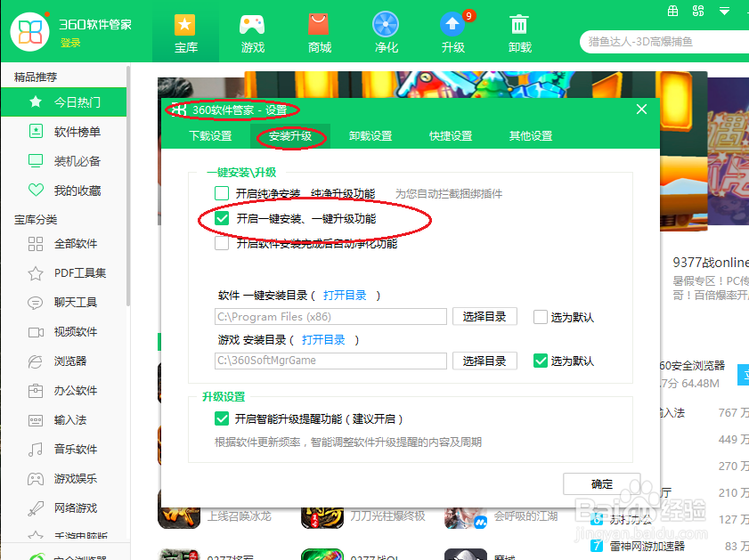This screenshot has width=749, height=560.
Task: Open software install directory link 打开目录
Action: tap(345, 296)
